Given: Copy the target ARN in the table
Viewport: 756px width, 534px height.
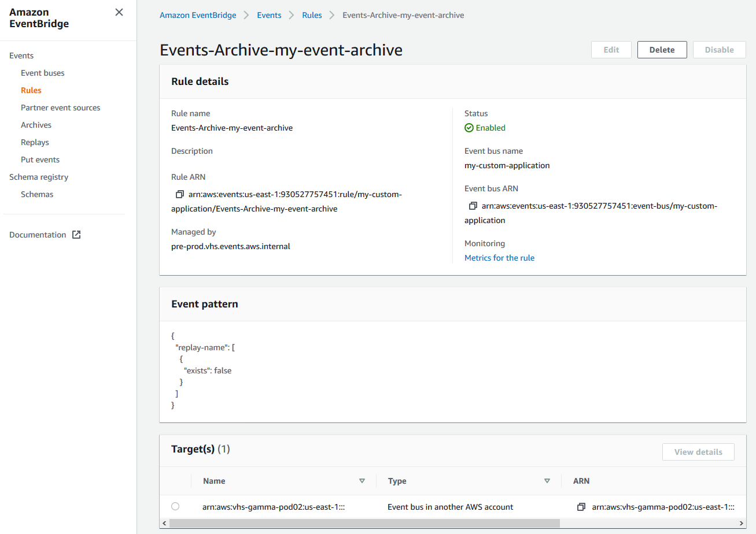Looking at the screenshot, I should pyautogui.click(x=581, y=507).
